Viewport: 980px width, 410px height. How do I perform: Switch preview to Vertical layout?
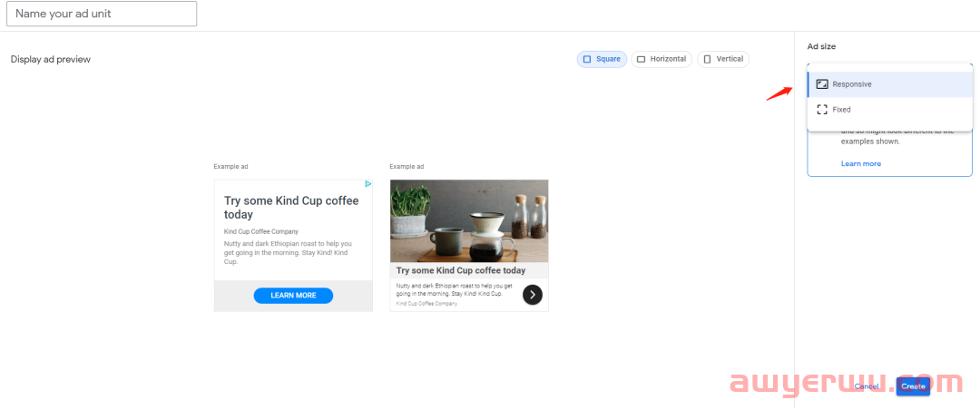(x=723, y=59)
